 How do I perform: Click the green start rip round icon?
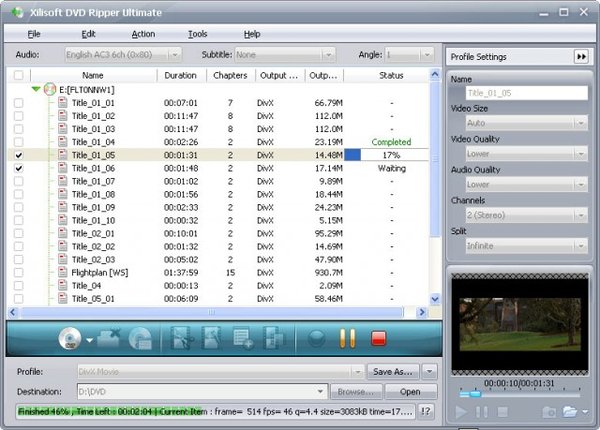[x=316, y=338]
